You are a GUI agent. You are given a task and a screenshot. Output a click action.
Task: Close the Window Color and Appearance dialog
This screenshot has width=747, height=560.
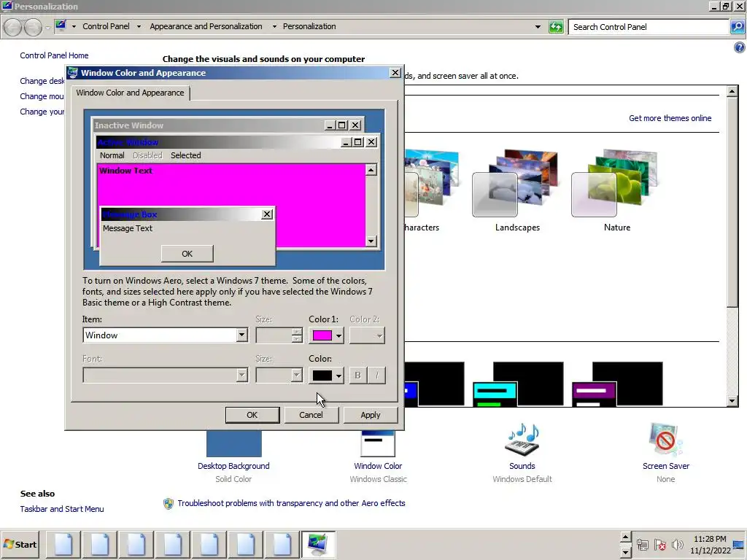click(x=395, y=72)
